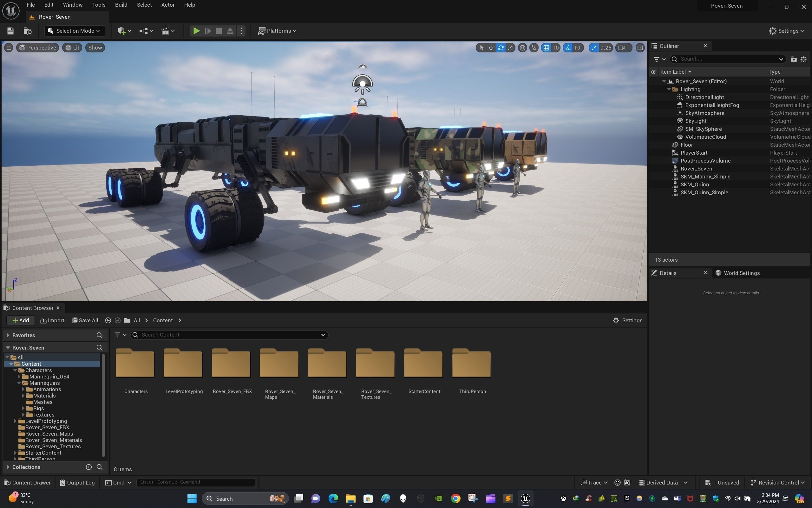Maximize or restore viewport layout icon
This screenshot has width=812, height=508.
[640, 48]
